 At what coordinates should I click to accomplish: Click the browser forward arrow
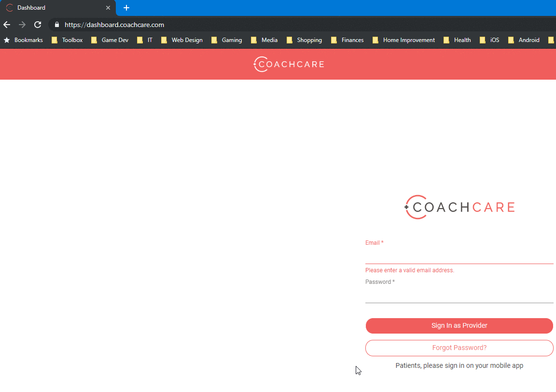point(22,25)
